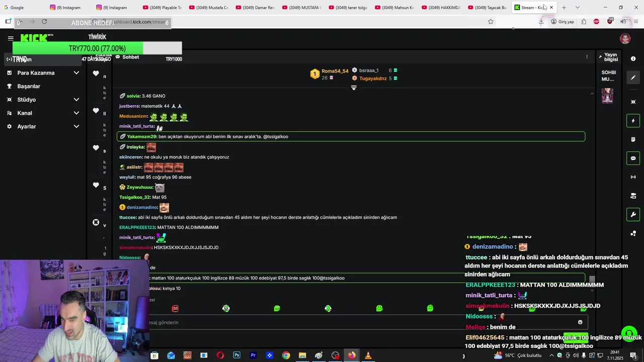Click the Just Chatting category thumbnail

click(x=607, y=96)
